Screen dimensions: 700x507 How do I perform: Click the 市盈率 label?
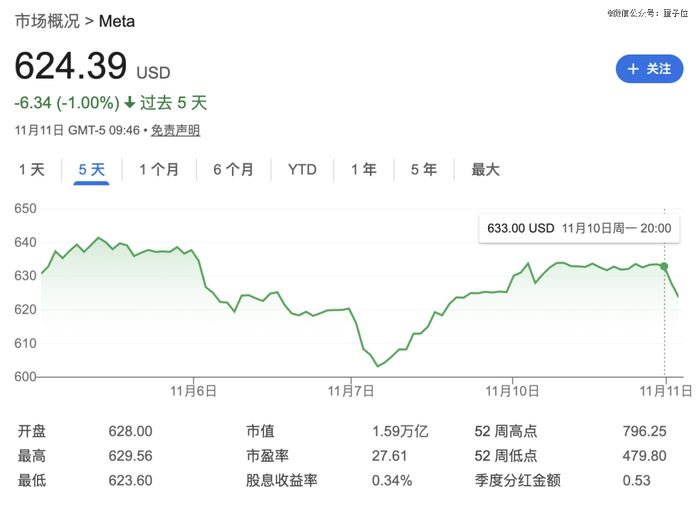[267, 456]
